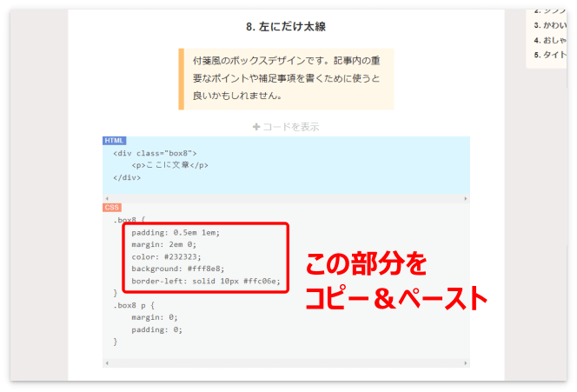The width and height of the screenshot is (577, 392).
Task: Click the plus icon beside コードを表示
Action: click(x=256, y=127)
